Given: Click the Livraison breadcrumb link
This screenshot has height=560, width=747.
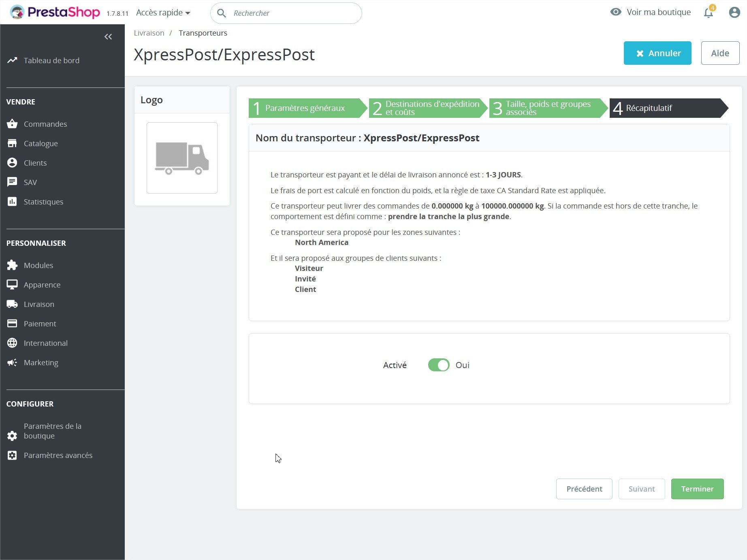Looking at the screenshot, I should [x=149, y=33].
